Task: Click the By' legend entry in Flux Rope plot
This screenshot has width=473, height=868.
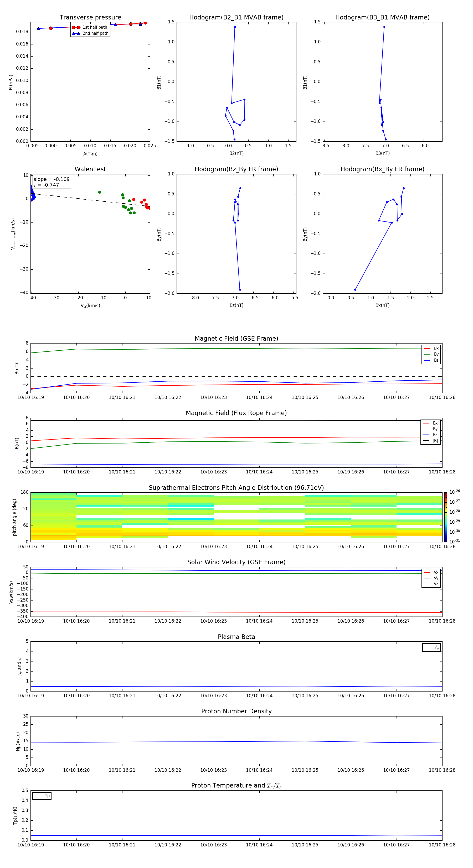Action: click(431, 429)
